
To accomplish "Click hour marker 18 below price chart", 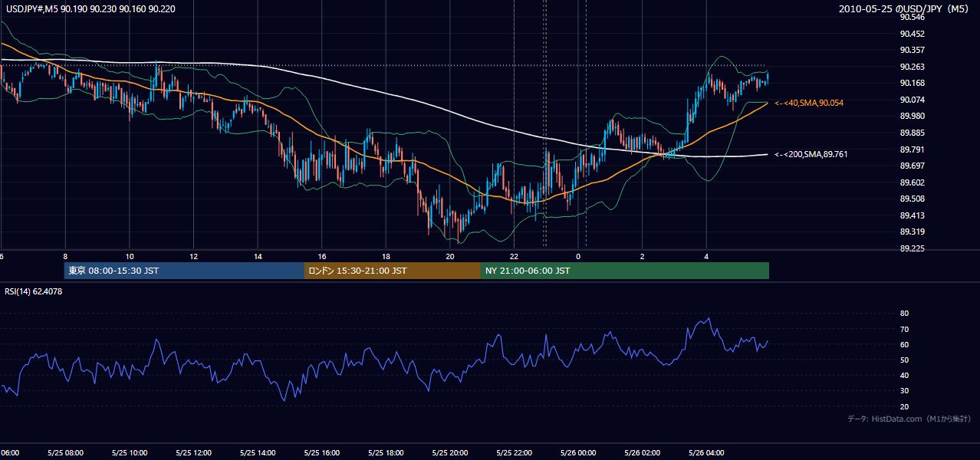I will (x=386, y=257).
